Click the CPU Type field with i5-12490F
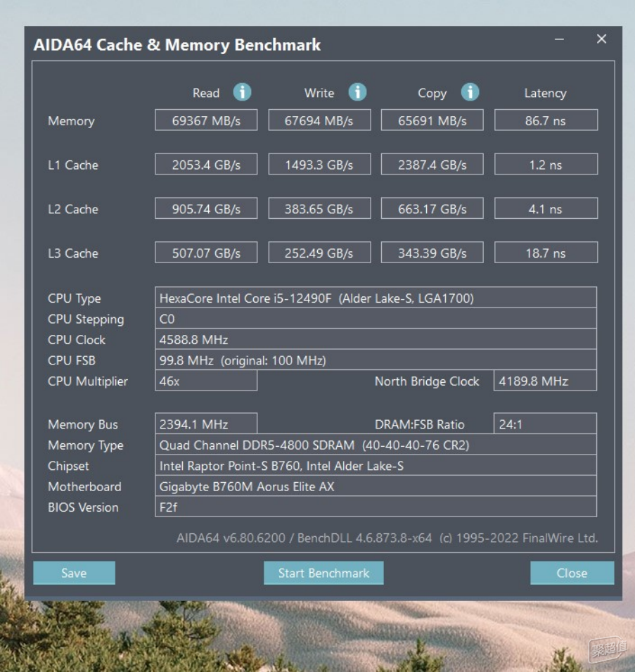Viewport: 635px width, 672px height. coord(376,298)
